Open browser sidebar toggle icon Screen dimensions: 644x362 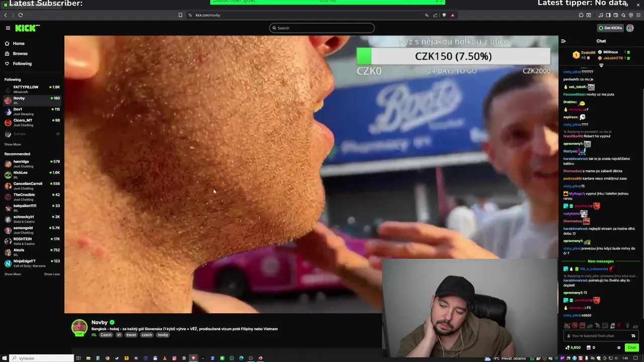point(608,15)
